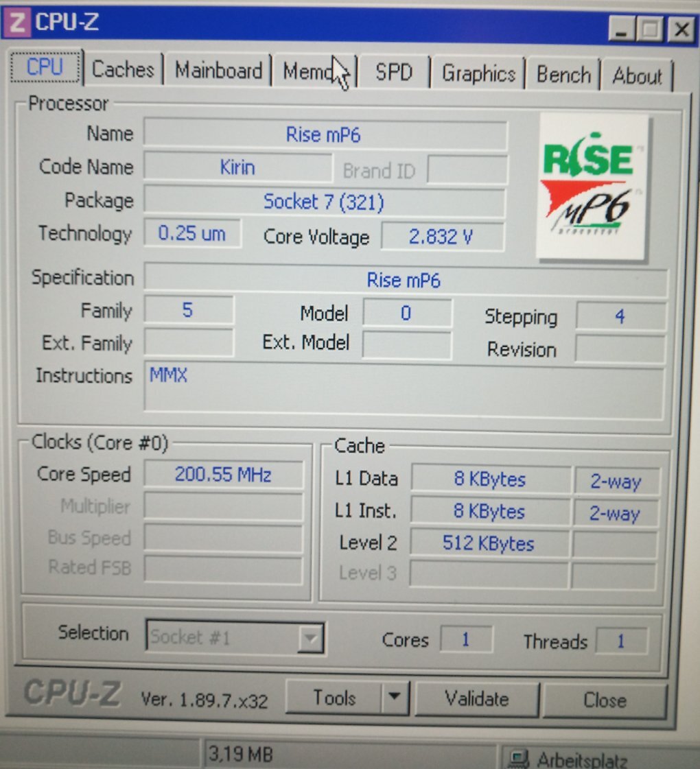This screenshot has width=700, height=769.
Task: Click the L1 Inst. associativity '2-way'
Action: (615, 513)
